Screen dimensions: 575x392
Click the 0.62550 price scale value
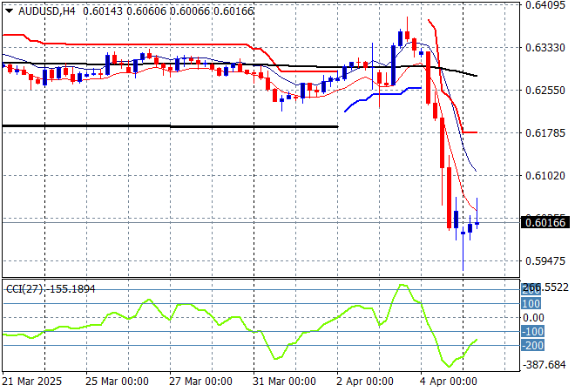545,91
